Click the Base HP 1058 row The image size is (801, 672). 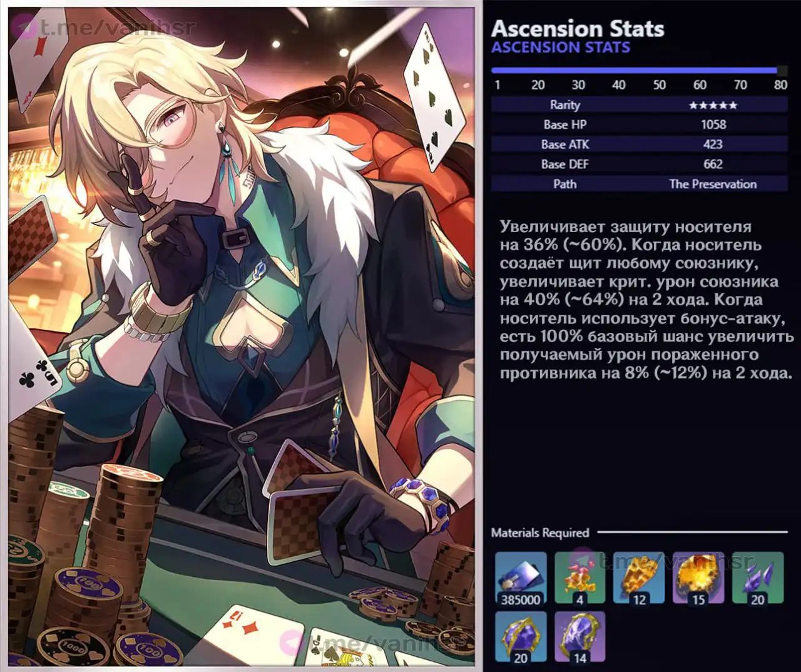639,125
